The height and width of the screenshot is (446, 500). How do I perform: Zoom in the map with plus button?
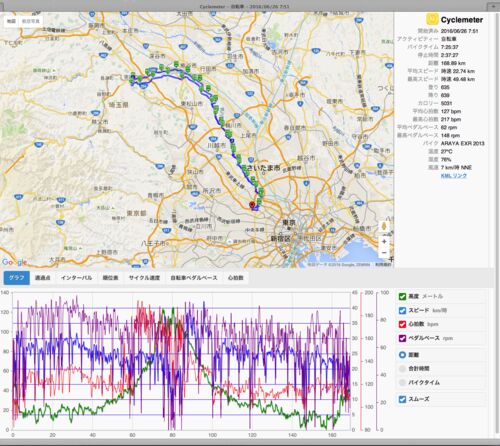(384, 241)
